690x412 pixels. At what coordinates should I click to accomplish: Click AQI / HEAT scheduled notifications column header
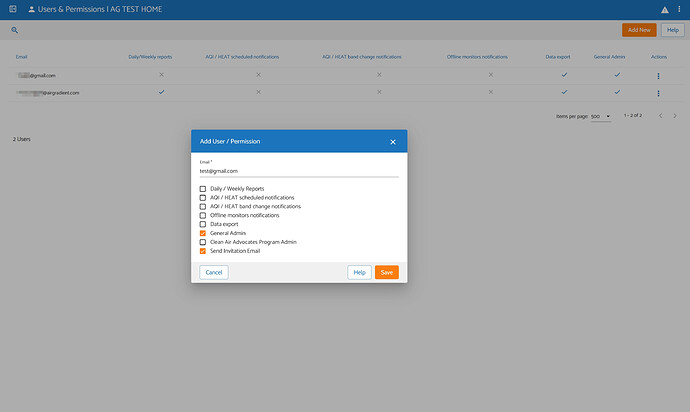pyautogui.click(x=242, y=57)
